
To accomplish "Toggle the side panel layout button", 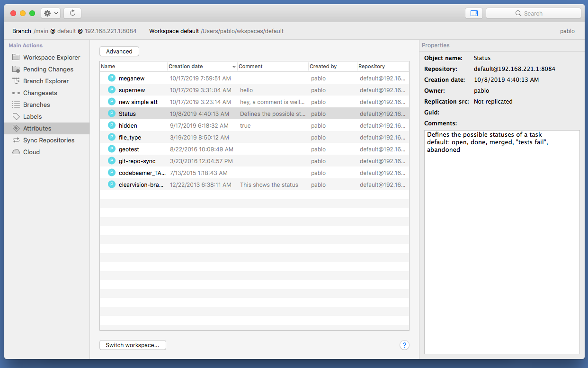I will click(474, 13).
